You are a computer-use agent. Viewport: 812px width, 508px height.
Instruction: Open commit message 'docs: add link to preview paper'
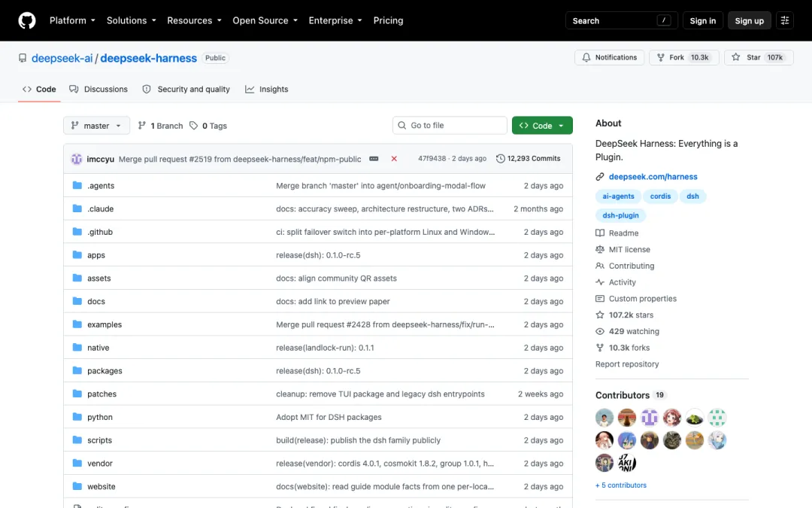click(333, 301)
